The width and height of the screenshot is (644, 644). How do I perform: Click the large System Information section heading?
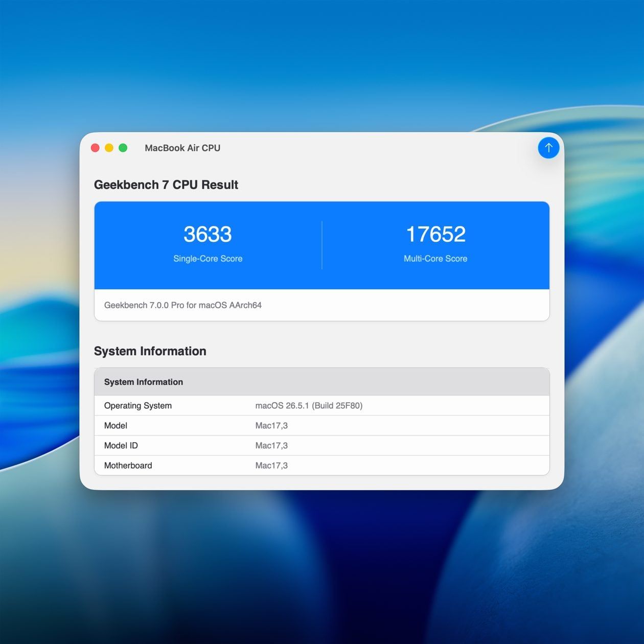(150, 351)
